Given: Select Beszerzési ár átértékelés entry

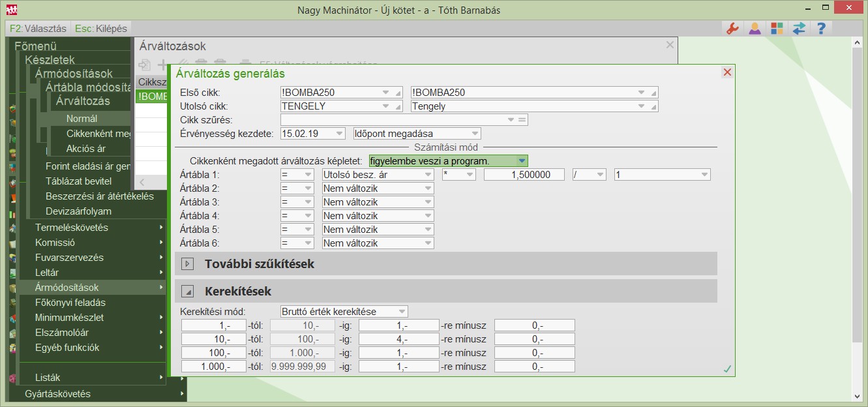Looking at the screenshot, I should 100,196.
